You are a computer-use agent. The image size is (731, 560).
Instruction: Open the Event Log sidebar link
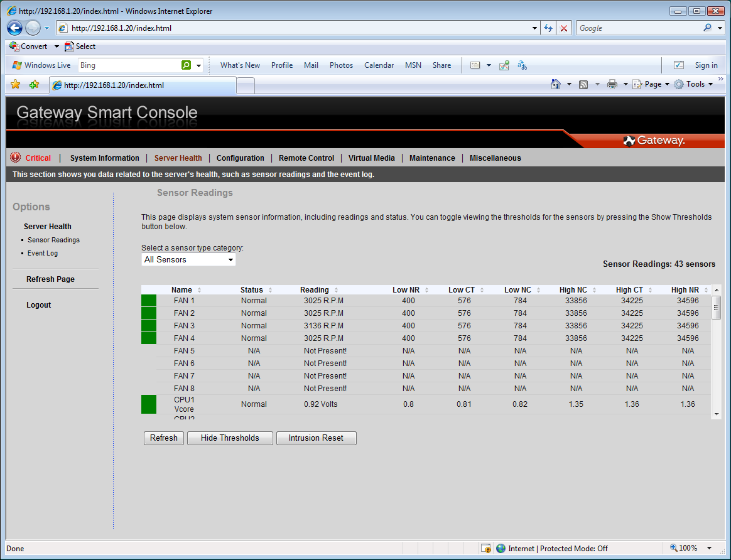(43, 253)
